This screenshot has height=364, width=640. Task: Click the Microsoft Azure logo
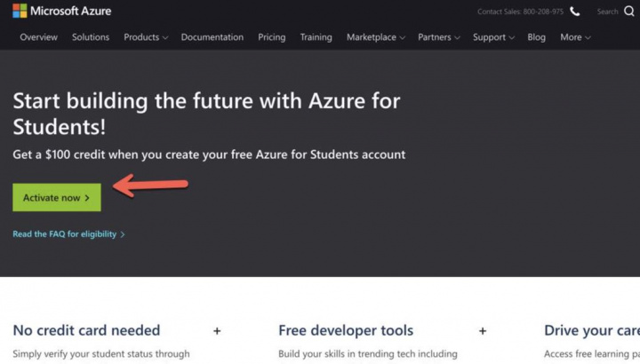[x=61, y=11]
